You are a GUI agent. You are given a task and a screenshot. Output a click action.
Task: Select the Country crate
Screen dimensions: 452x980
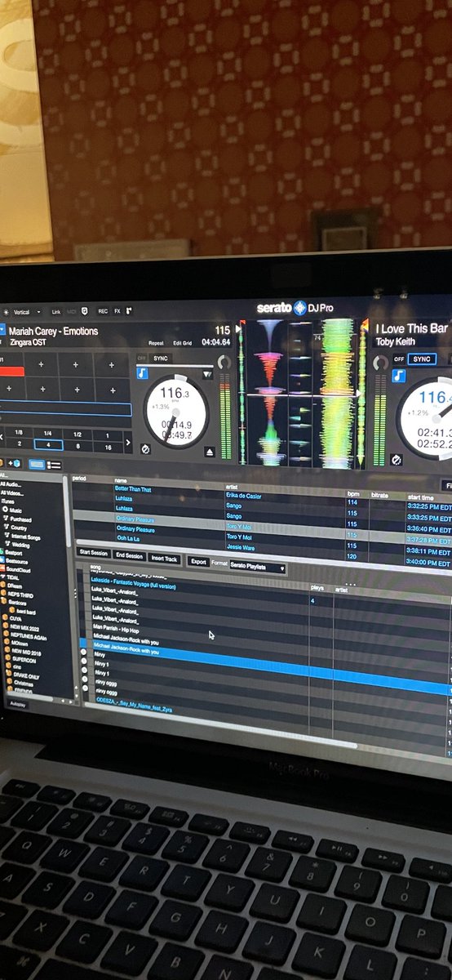(20, 528)
